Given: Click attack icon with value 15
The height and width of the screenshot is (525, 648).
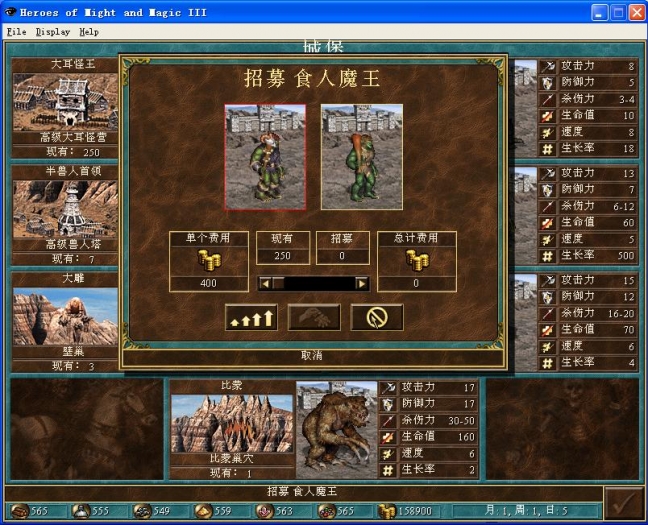Looking at the screenshot, I should (x=548, y=281).
